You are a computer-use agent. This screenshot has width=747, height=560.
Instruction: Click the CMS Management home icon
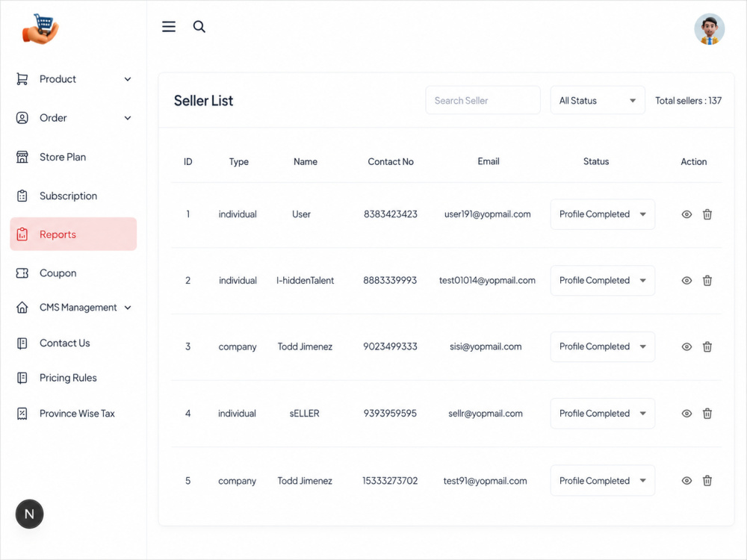click(22, 308)
